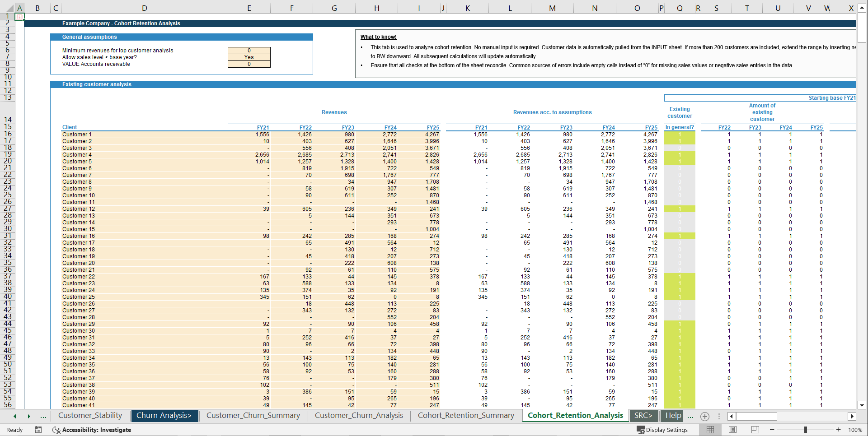Zoom in using the plus icon
This screenshot has height=436, width=868.
[838, 430]
